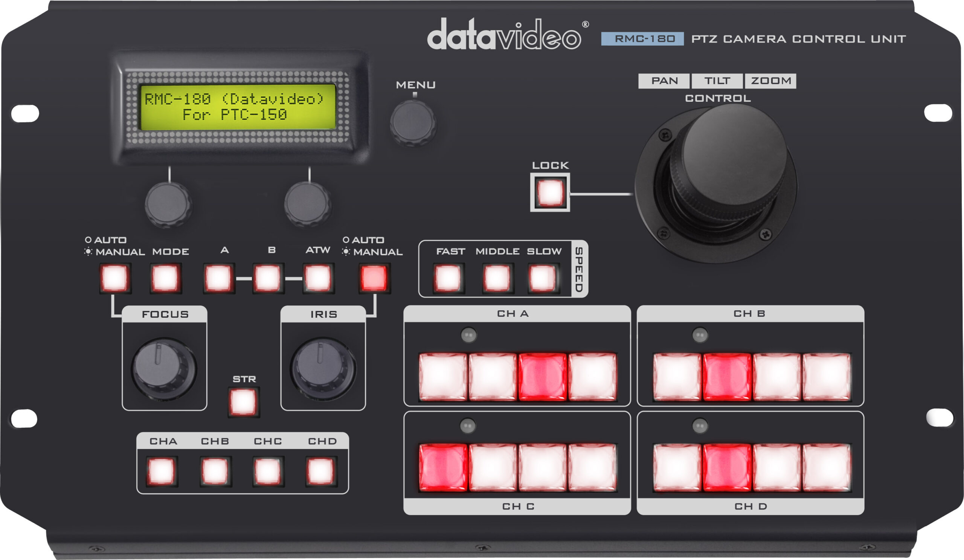Toggle the LOCK button for the joystick
The height and width of the screenshot is (560, 964).
point(550,192)
